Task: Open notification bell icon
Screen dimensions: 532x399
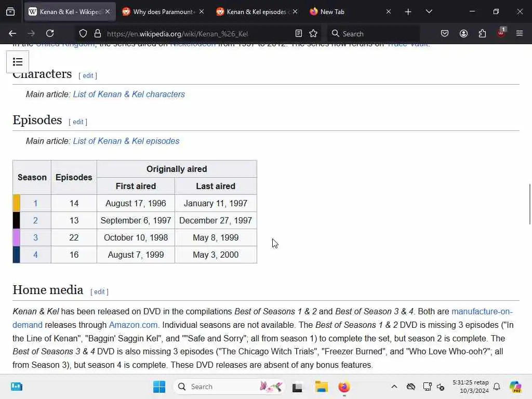Action: coord(497,387)
